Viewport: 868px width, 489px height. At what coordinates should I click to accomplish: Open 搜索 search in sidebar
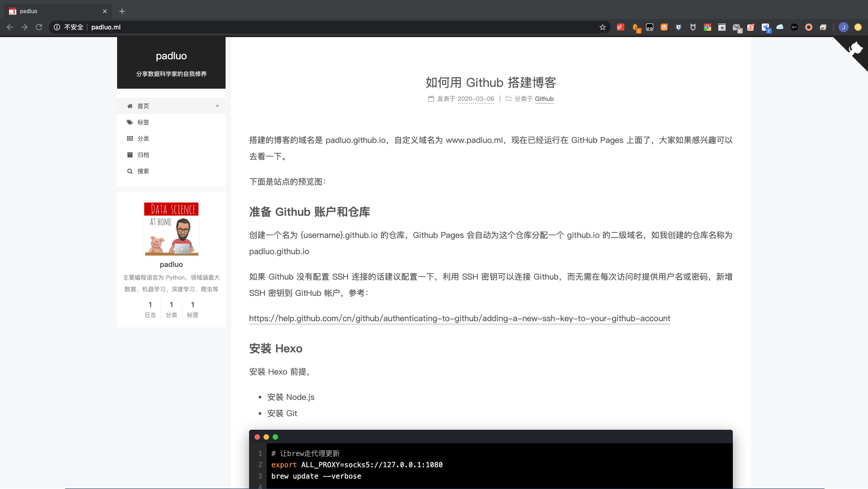pyautogui.click(x=143, y=171)
